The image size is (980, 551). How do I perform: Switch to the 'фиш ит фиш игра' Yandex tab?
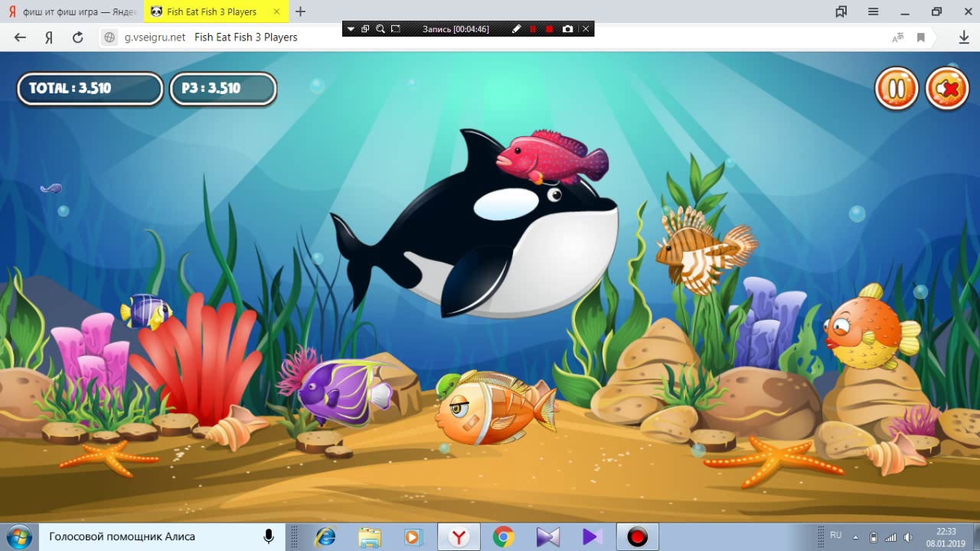pos(71,11)
